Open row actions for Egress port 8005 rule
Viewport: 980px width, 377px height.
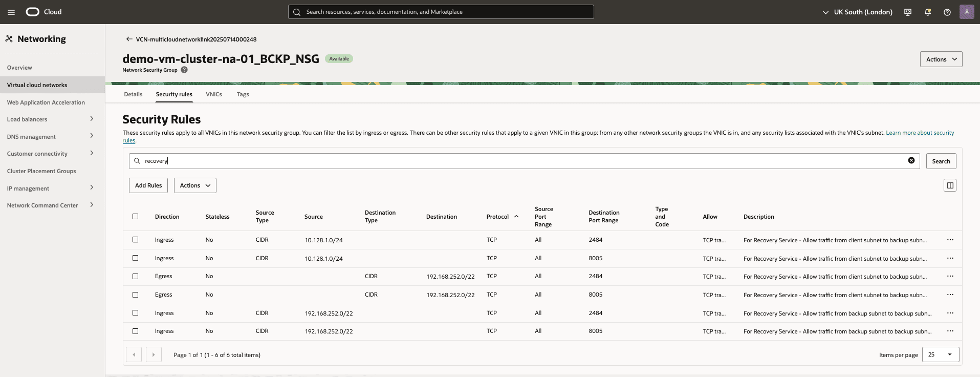pyautogui.click(x=950, y=295)
